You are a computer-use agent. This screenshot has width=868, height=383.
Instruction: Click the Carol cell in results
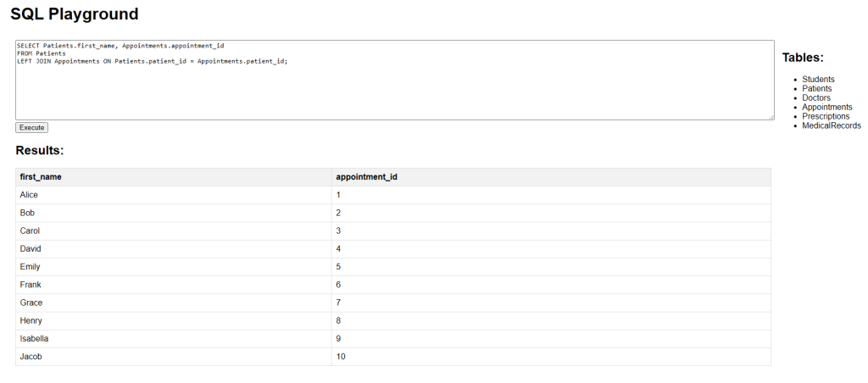click(173, 230)
